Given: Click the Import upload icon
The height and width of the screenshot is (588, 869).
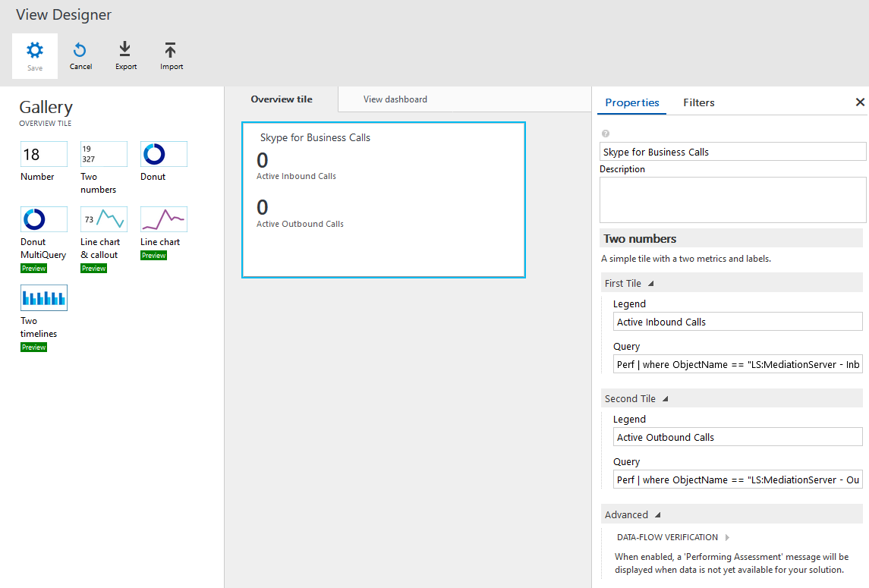Looking at the screenshot, I should point(171,50).
